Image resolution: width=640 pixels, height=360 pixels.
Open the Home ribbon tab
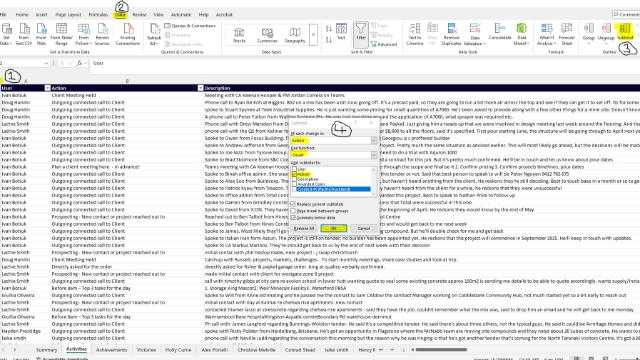(22, 15)
